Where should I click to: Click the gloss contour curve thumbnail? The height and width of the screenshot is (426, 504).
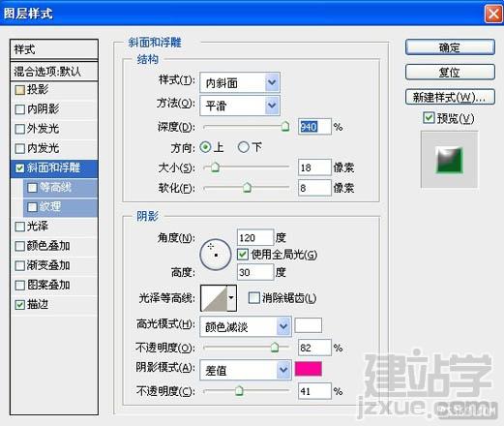214,298
